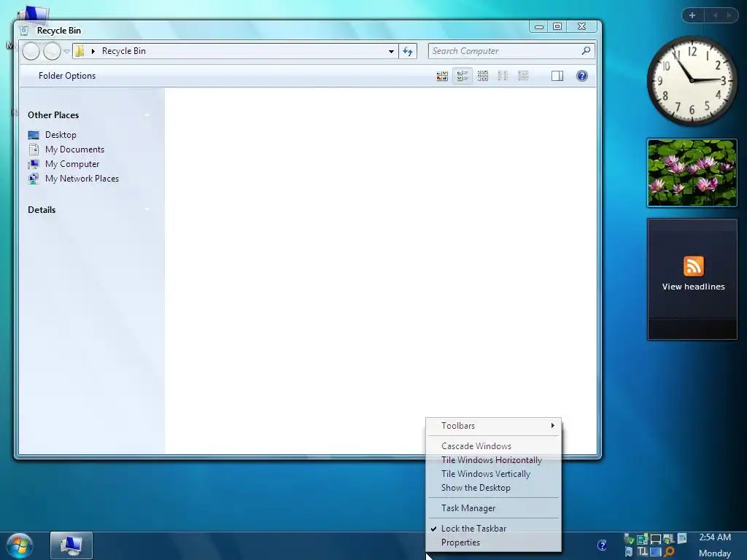The width and height of the screenshot is (747, 560).
Task: Click the computer taskbar button
Action: coord(71,545)
